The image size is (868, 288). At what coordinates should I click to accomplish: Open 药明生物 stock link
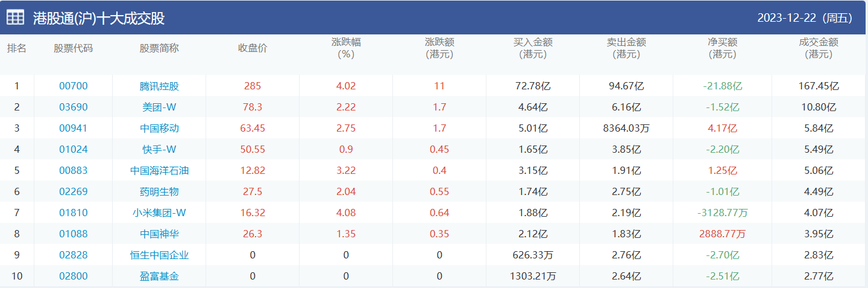[x=159, y=191]
